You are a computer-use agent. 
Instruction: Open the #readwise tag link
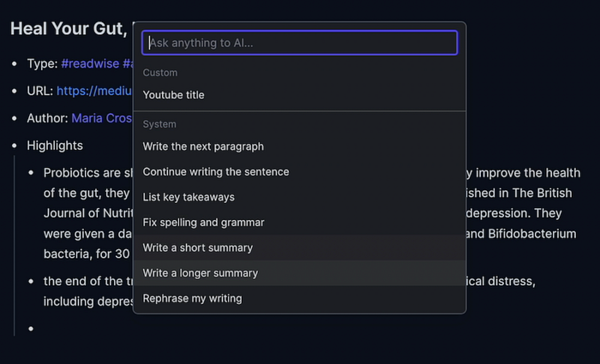89,63
